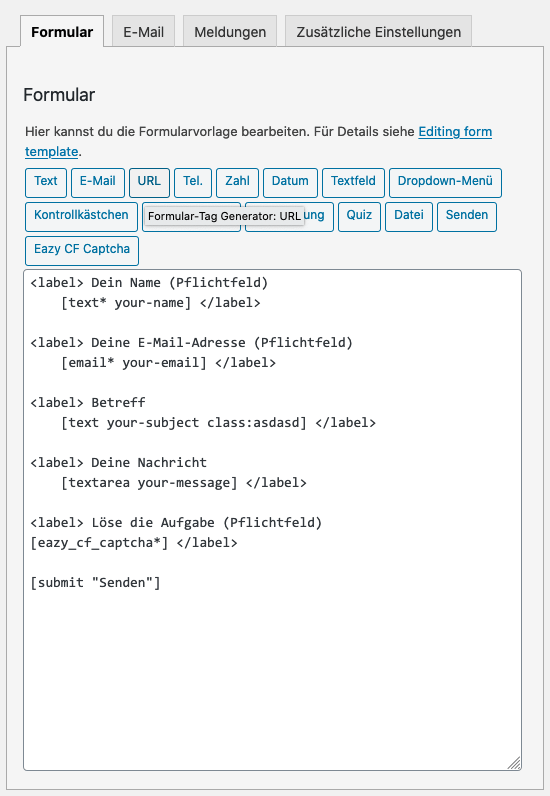The height and width of the screenshot is (796, 550).
Task: Add the Eazy CF Captcha tag
Action: pos(82,250)
